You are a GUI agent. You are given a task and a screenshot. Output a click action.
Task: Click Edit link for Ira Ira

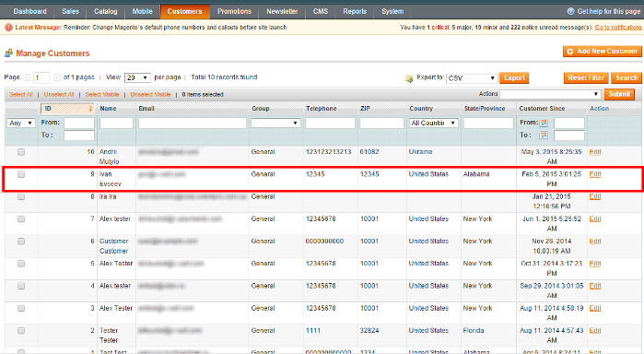595,196
